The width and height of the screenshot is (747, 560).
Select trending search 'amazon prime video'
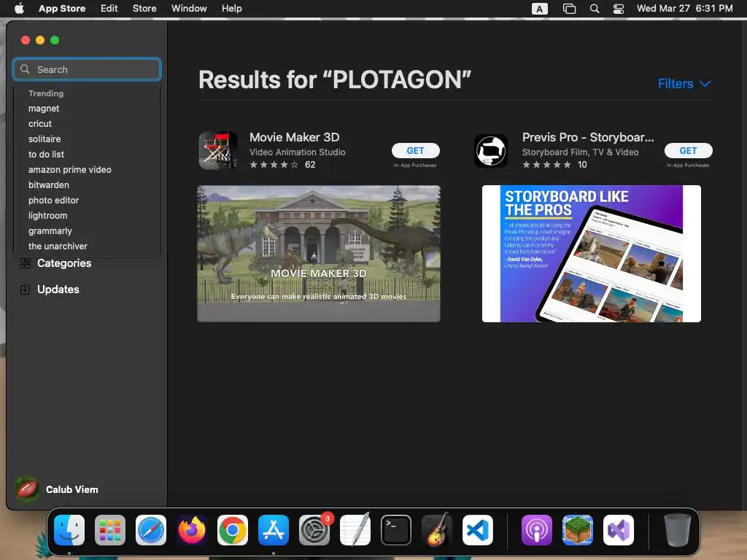tap(69, 169)
